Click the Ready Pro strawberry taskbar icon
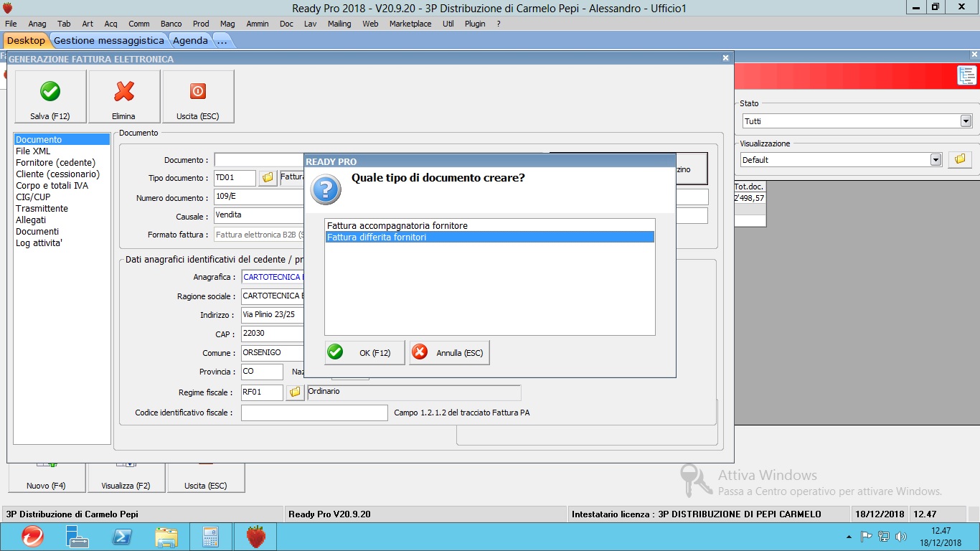The height and width of the screenshot is (551, 980). coord(256,536)
